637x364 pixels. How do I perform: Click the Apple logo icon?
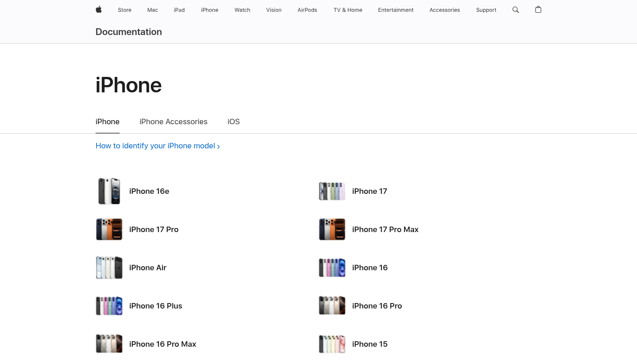coord(99,10)
